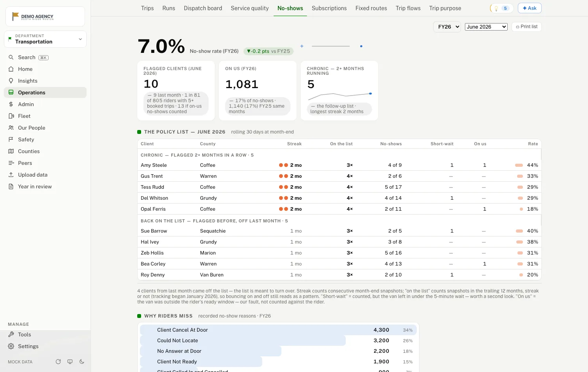
Task: Open the Department Transportation selector
Action: (x=45, y=39)
